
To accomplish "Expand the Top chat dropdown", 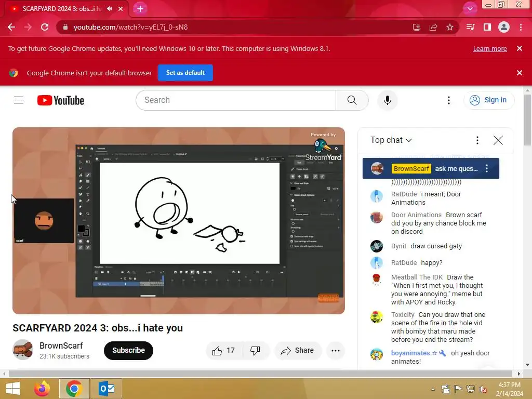I will 391,140.
